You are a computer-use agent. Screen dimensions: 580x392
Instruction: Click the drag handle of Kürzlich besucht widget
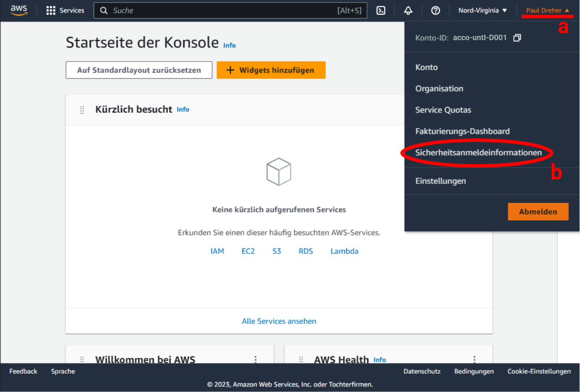click(82, 110)
